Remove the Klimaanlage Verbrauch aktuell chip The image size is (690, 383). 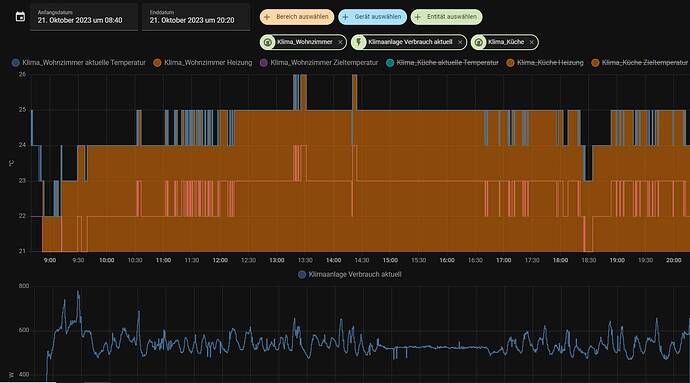click(460, 42)
